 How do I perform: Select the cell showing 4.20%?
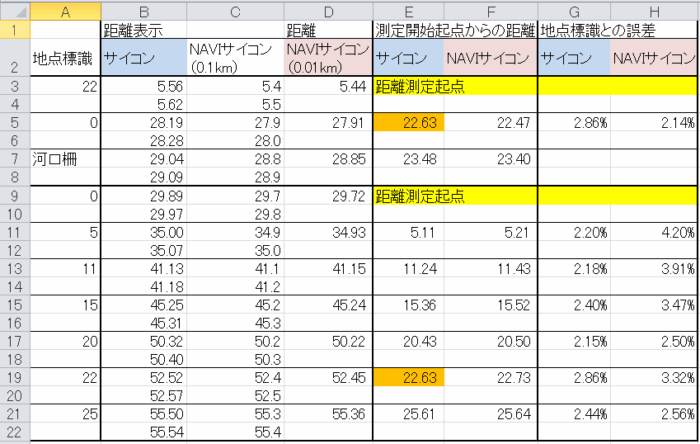(x=654, y=231)
